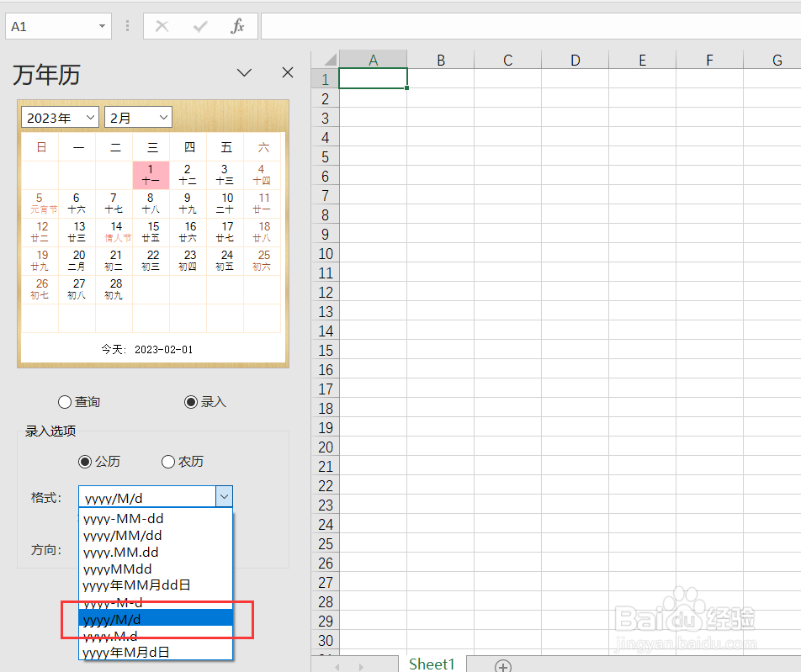Choose yyyy年MM月dd日 format option
The height and width of the screenshot is (672, 801).
[156, 585]
